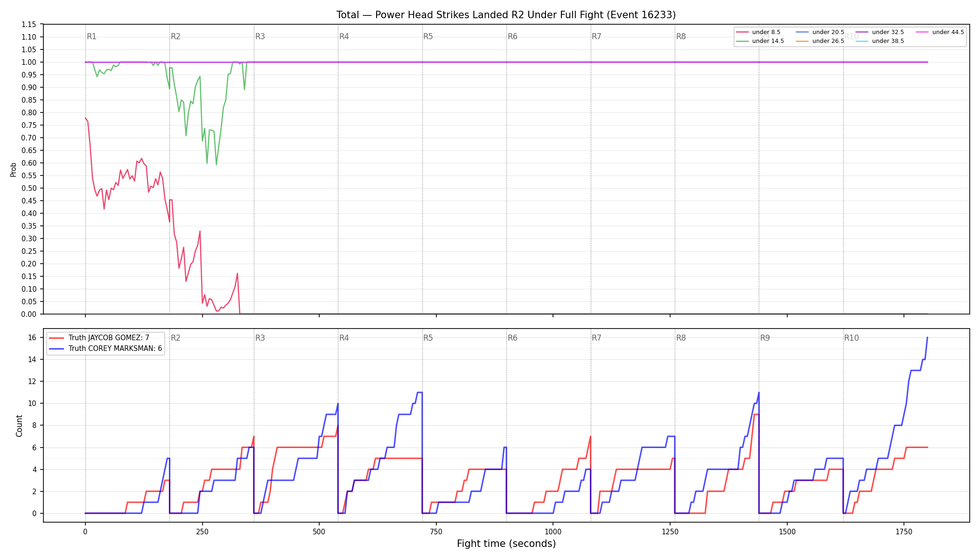The width and height of the screenshot is (980, 560).
Task: Click the green line sample beside 'under 14.5'
Action: [x=742, y=41]
